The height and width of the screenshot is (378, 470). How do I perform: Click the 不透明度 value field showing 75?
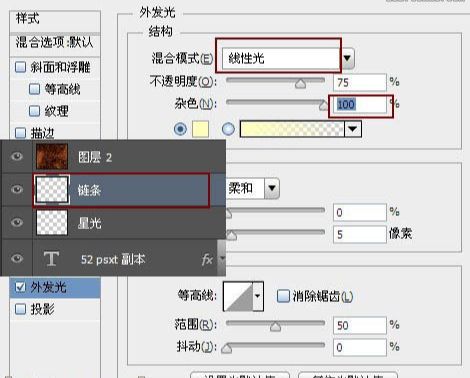coord(360,82)
